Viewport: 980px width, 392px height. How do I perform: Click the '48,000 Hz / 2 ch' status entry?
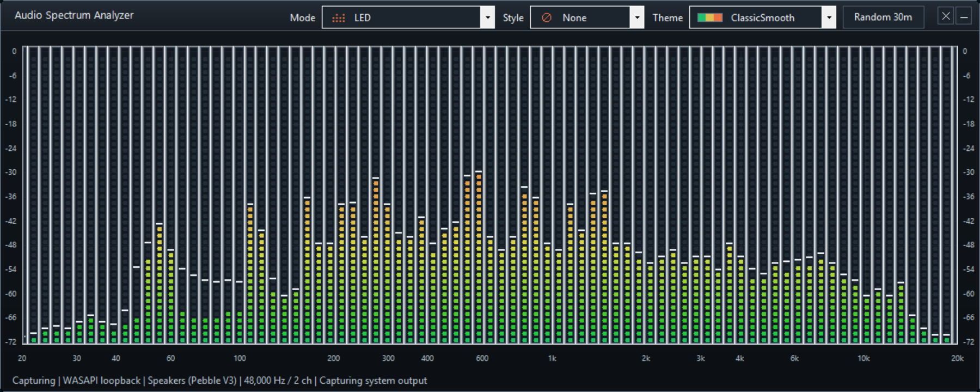pyautogui.click(x=278, y=381)
